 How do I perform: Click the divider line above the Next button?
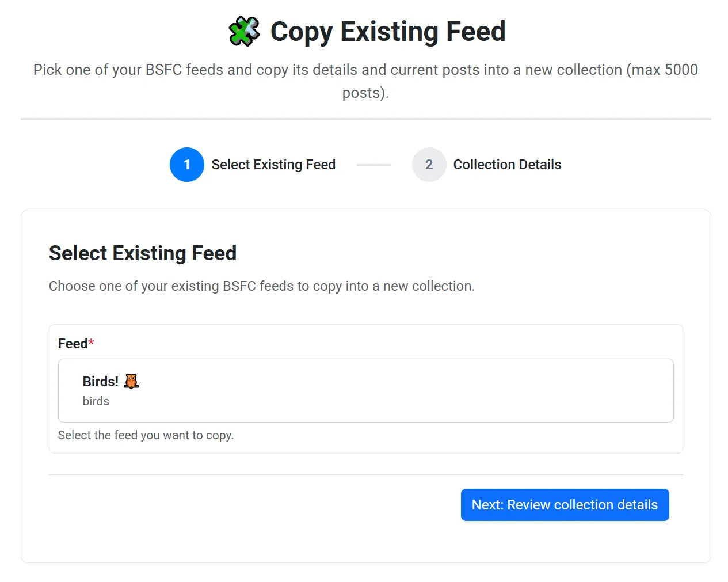365,475
